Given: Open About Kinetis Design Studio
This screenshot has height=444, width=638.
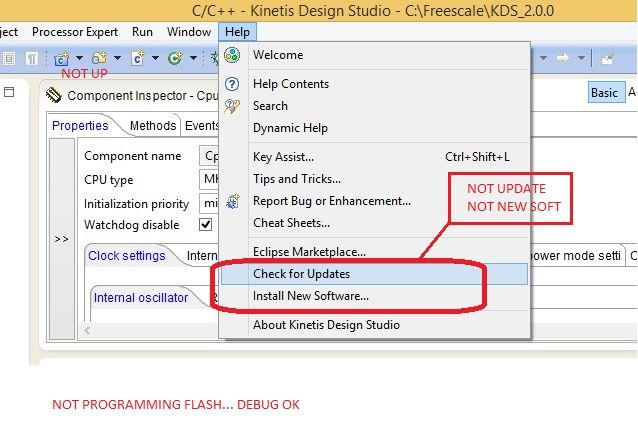Looking at the screenshot, I should 374,324.
